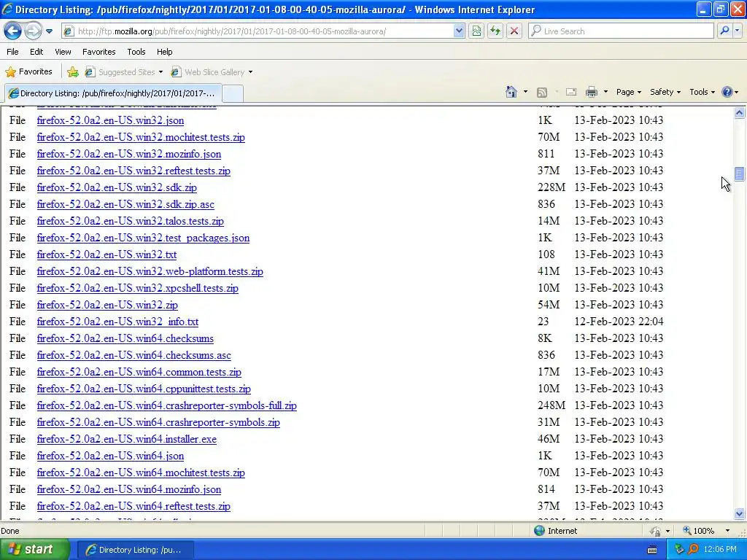Click the Live Search input box

point(621,31)
